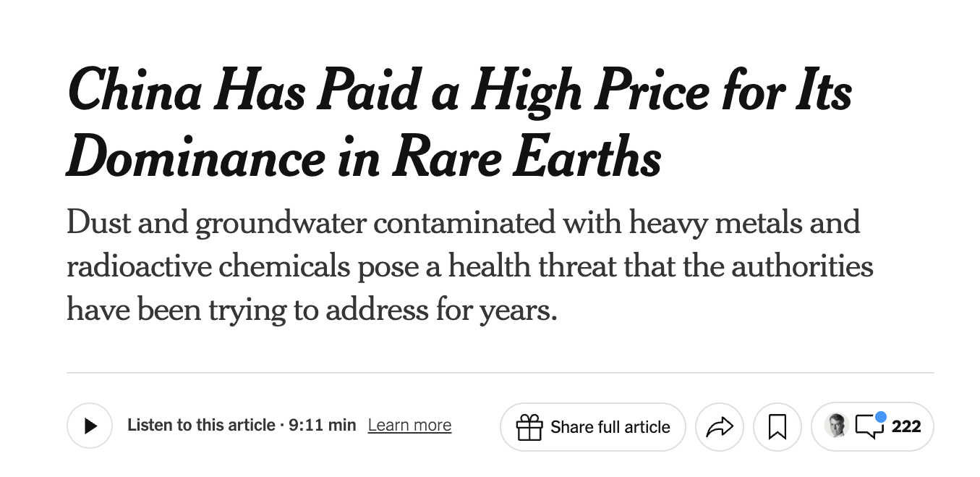
Task: Click the circular play control to hear narration
Action: [90, 426]
